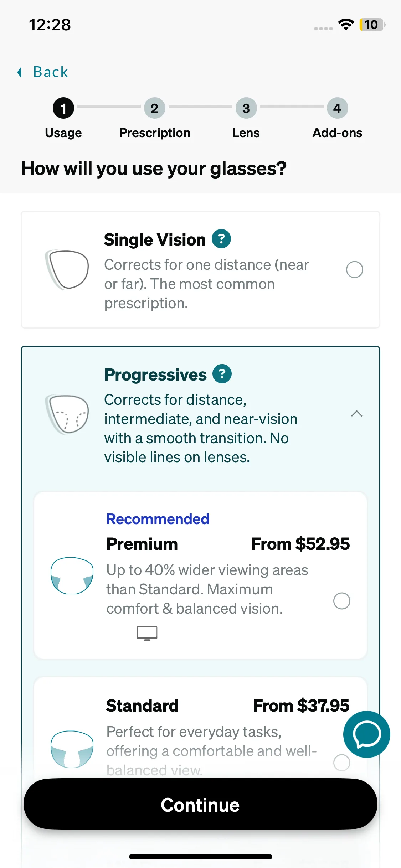The height and width of the screenshot is (868, 401).
Task: Tap the Wi-Fi status indicator
Action: click(345, 25)
